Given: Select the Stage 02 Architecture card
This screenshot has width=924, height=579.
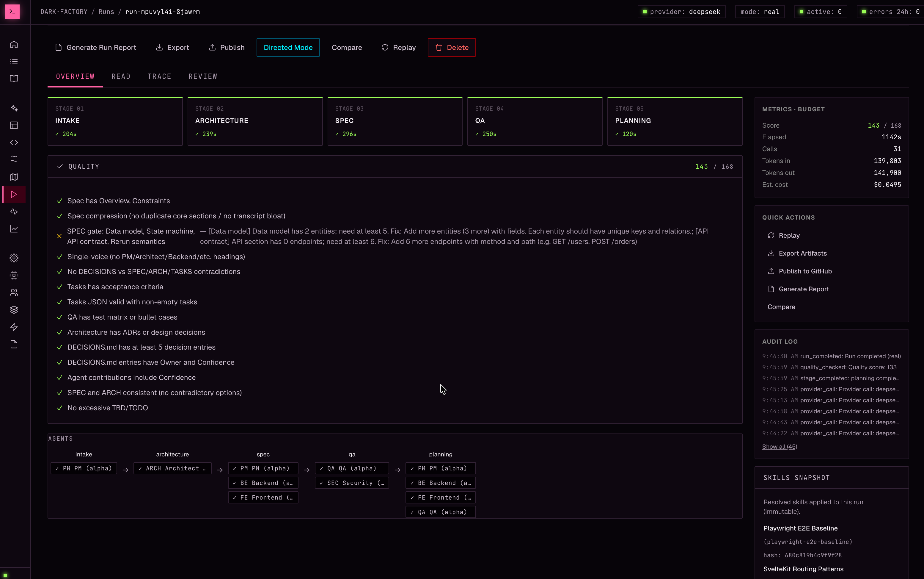Looking at the screenshot, I should (255, 121).
